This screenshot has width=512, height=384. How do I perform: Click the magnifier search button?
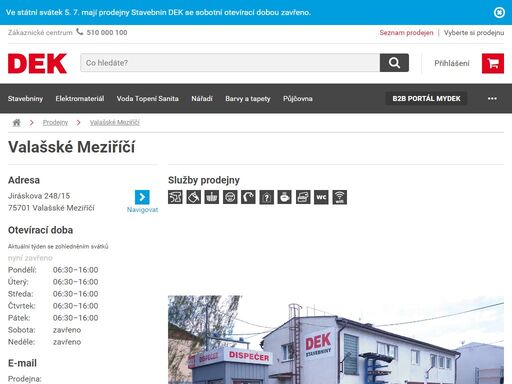pos(394,63)
